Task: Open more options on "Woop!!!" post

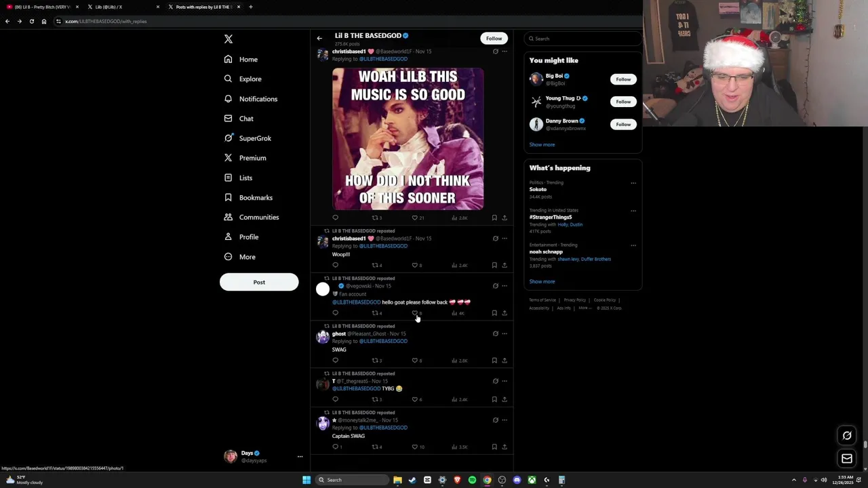Action: (x=504, y=239)
